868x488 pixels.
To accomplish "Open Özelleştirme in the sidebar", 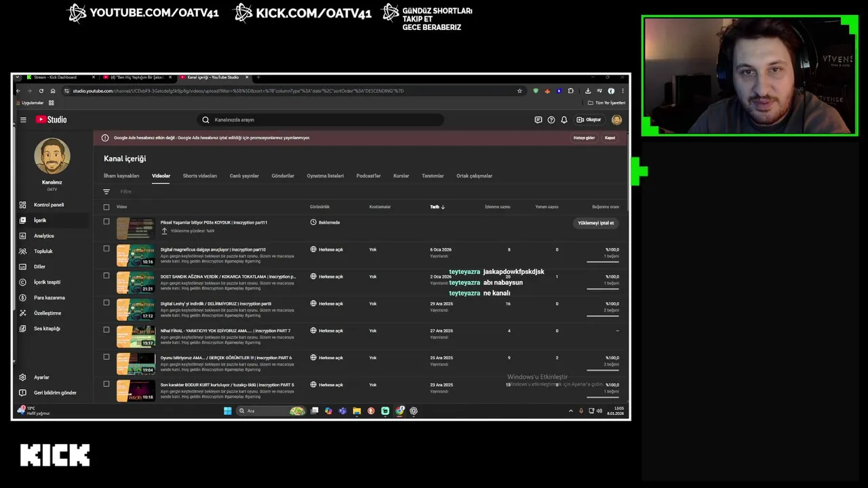I will (47, 314).
